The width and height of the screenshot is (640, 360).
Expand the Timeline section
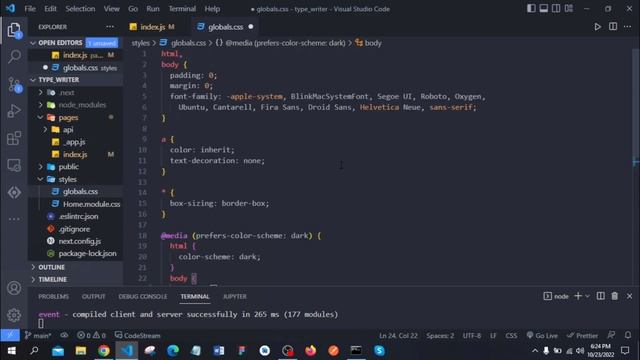tap(76, 280)
